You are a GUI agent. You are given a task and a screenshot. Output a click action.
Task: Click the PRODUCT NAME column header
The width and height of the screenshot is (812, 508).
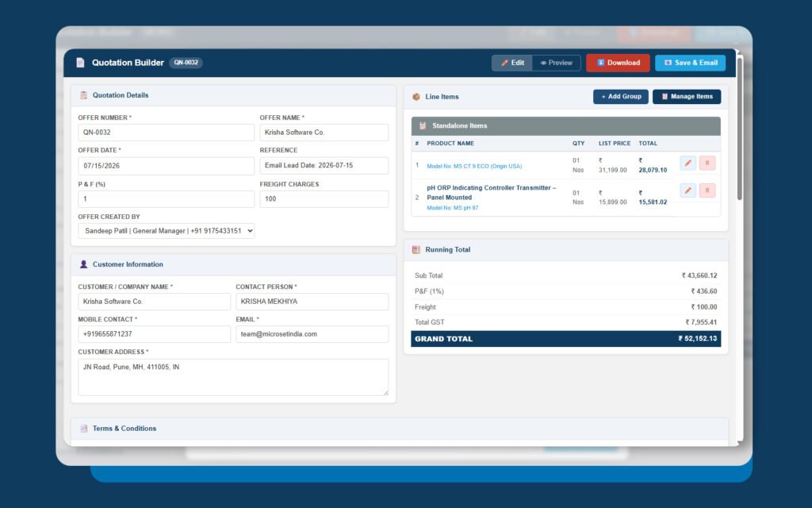[450, 144]
